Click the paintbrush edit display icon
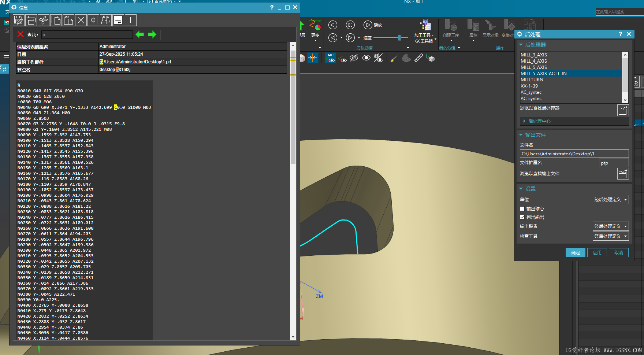 pos(394,58)
